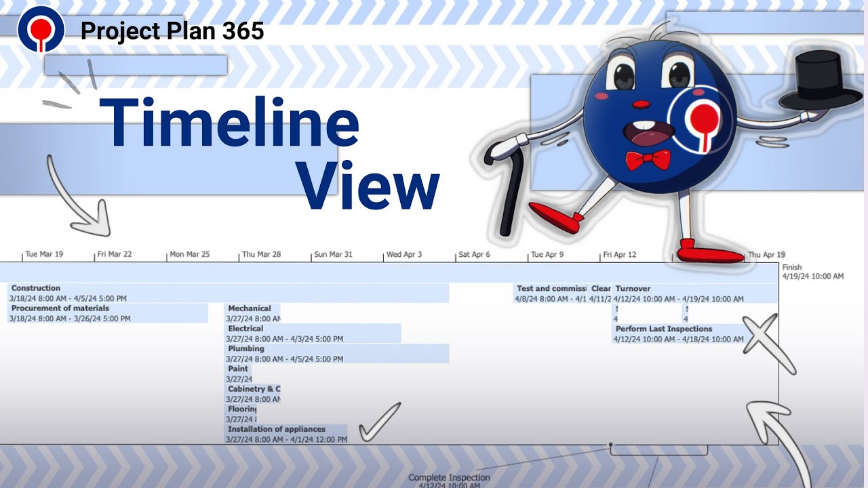Click the Tue Mar 19 date tick
Screen dimensions: 868x488
coord(43,254)
